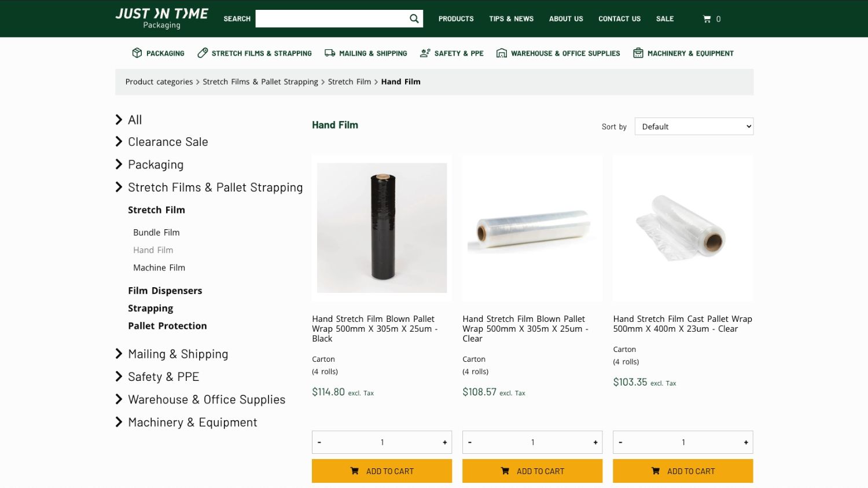Expand the Clearance Sale sidebar chevron
Image resolution: width=868 pixels, height=488 pixels.
pyautogui.click(x=119, y=142)
